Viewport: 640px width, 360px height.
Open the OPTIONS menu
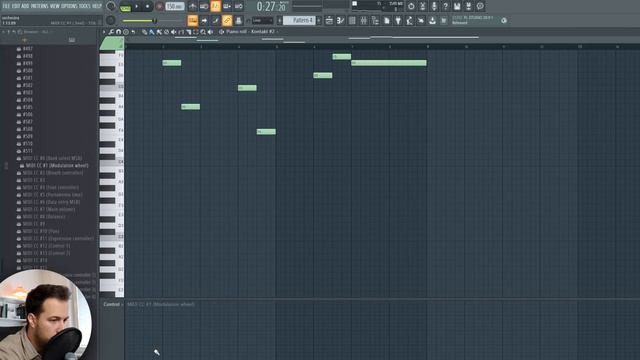[69, 6]
